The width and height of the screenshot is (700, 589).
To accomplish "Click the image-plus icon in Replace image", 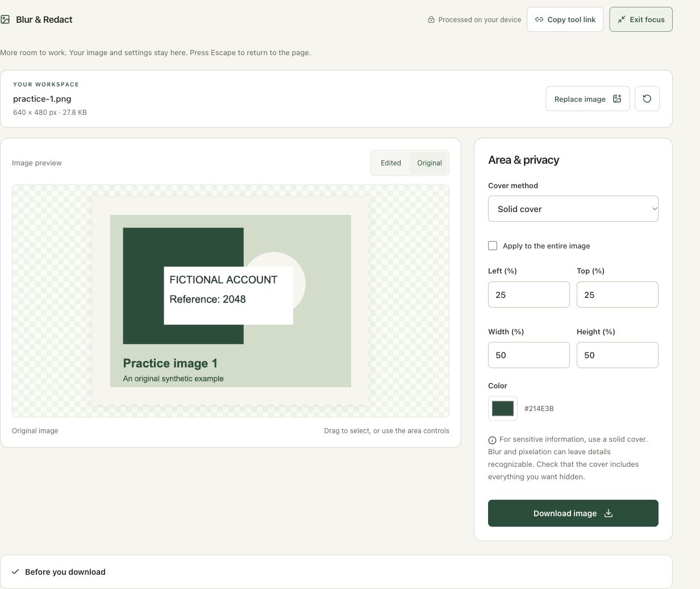I will (x=617, y=99).
